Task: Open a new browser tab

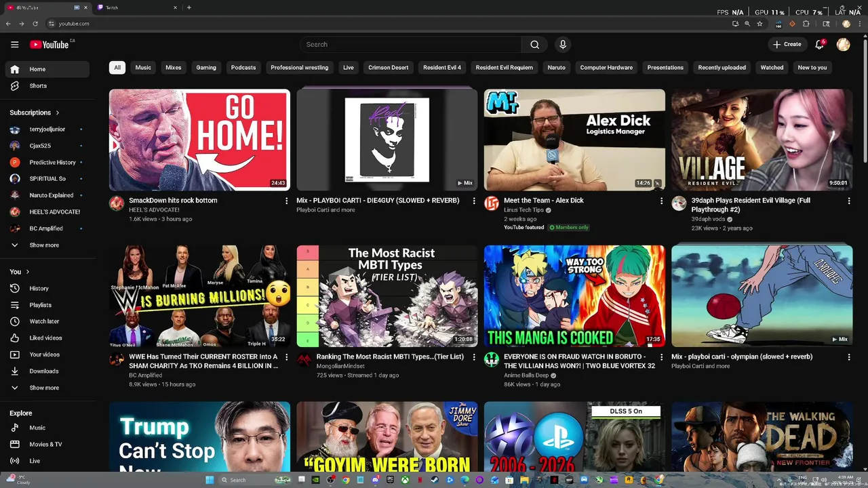Action: [x=189, y=7]
